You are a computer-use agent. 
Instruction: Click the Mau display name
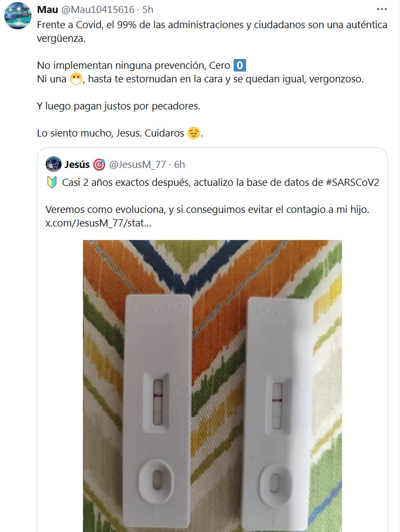tap(48, 10)
